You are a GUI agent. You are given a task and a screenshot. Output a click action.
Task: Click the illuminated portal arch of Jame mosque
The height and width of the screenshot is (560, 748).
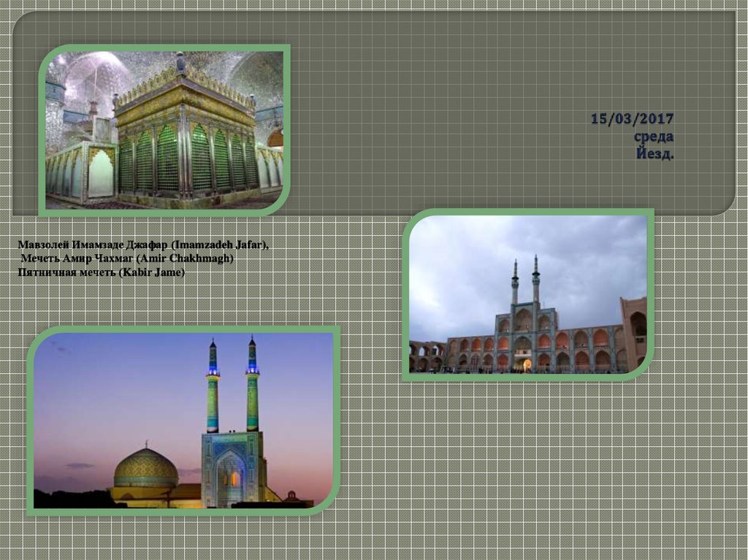(x=230, y=476)
